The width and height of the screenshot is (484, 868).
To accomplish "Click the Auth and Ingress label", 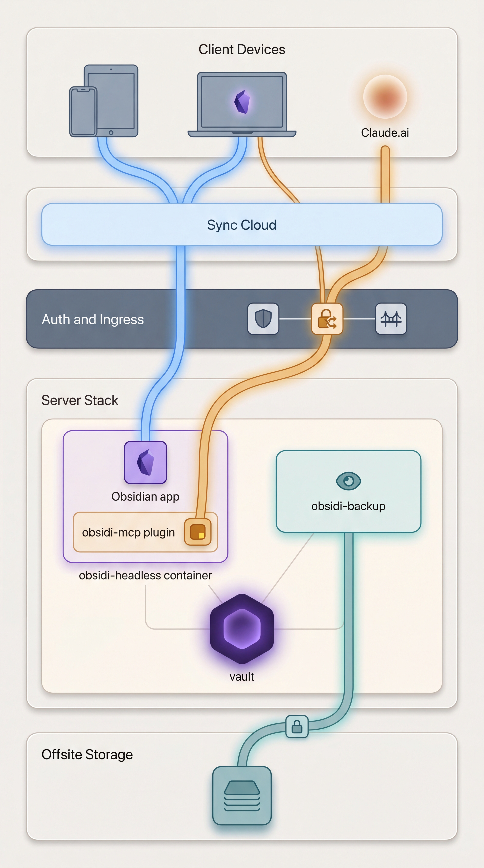I will pos(93,320).
